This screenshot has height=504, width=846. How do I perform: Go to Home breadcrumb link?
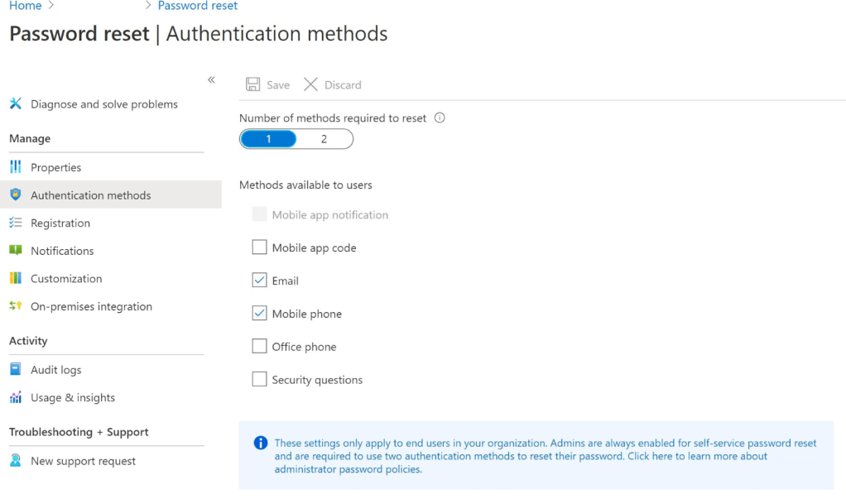[x=25, y=6]
